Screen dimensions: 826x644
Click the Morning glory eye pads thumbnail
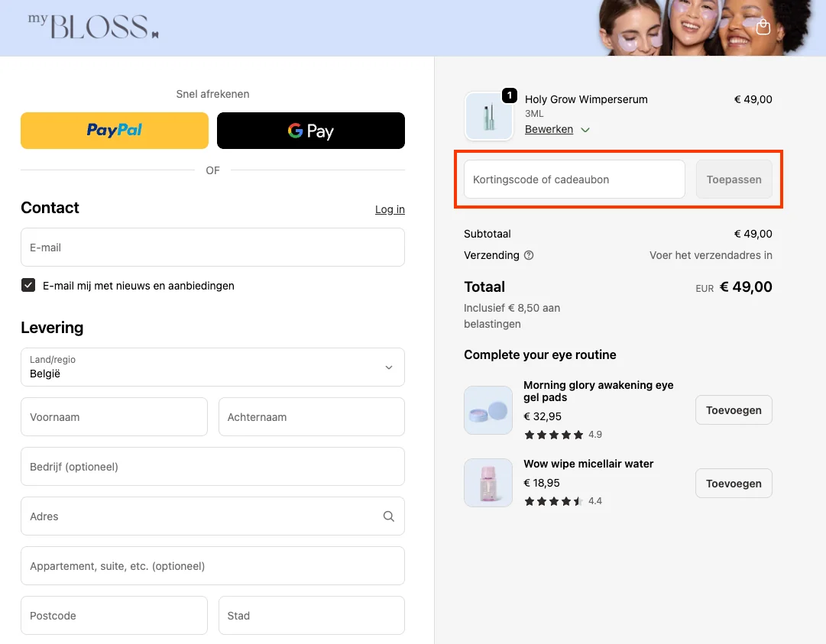[488, 410]
